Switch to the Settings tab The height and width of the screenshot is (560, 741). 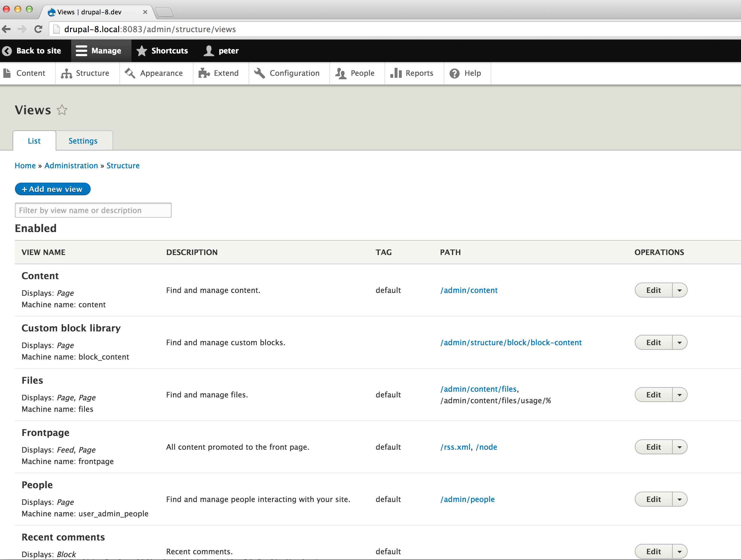83,140
